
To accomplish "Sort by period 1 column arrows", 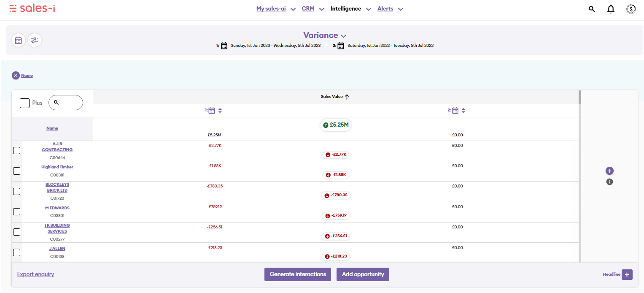I will 220,111.
